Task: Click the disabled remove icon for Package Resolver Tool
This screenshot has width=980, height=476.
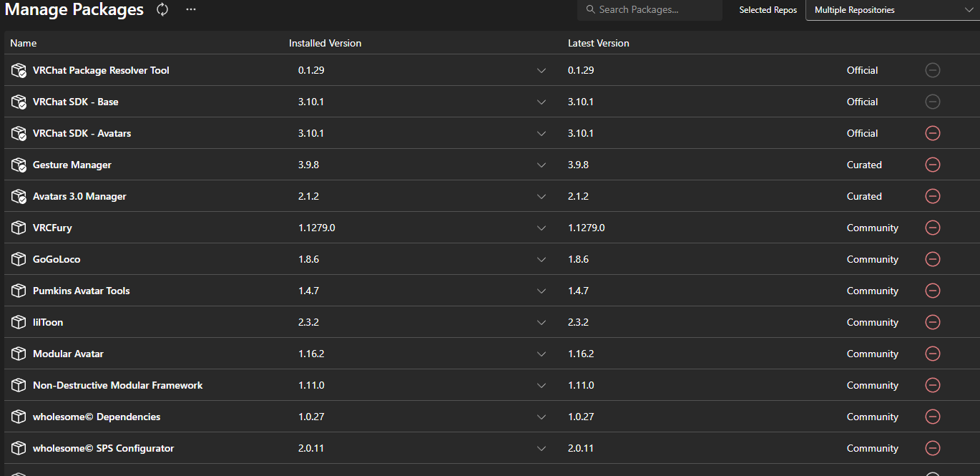Action: tap(933, 70)
